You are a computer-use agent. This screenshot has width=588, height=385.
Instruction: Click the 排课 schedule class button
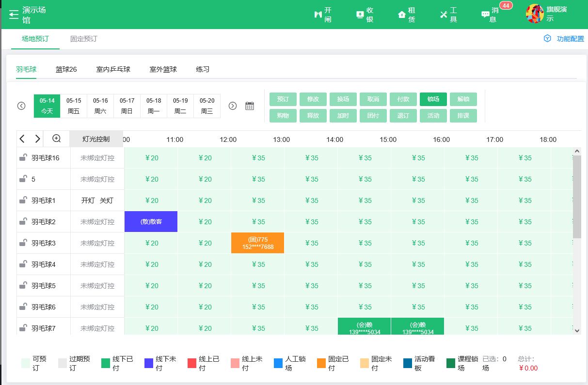[x=463, y=116]
